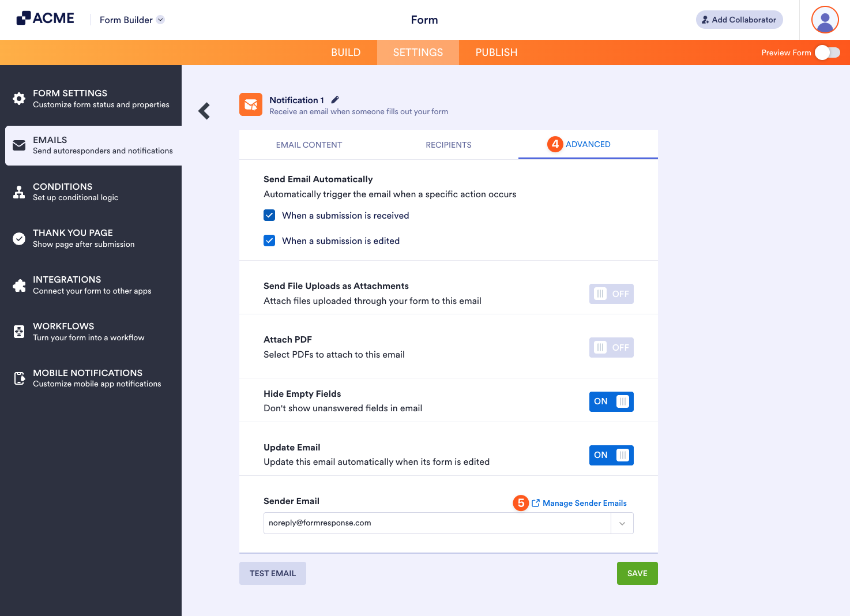Select the Workflows sidebar icon

click(19, 331)
